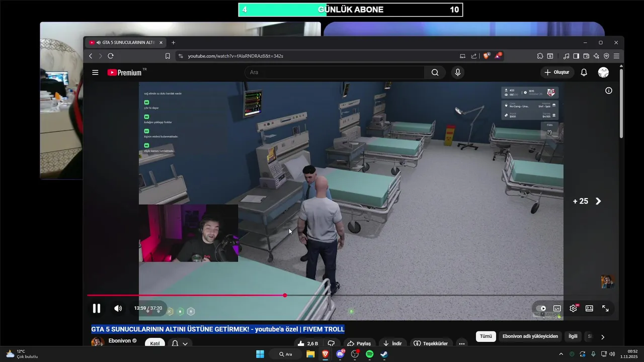644x362 pixels.
Task: Open more actions three-dot menu
Action: (x=462, y=343)
